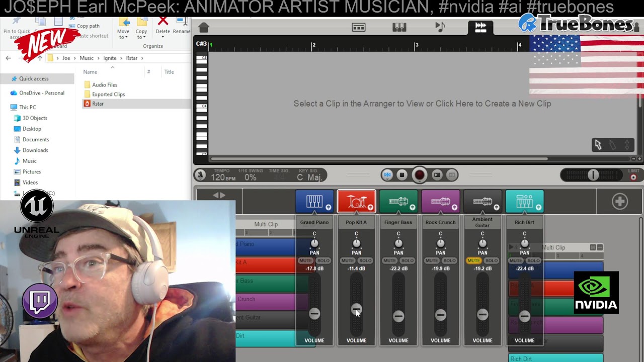Click the Ignite breadcrumb in address bar

coord(110,58)
